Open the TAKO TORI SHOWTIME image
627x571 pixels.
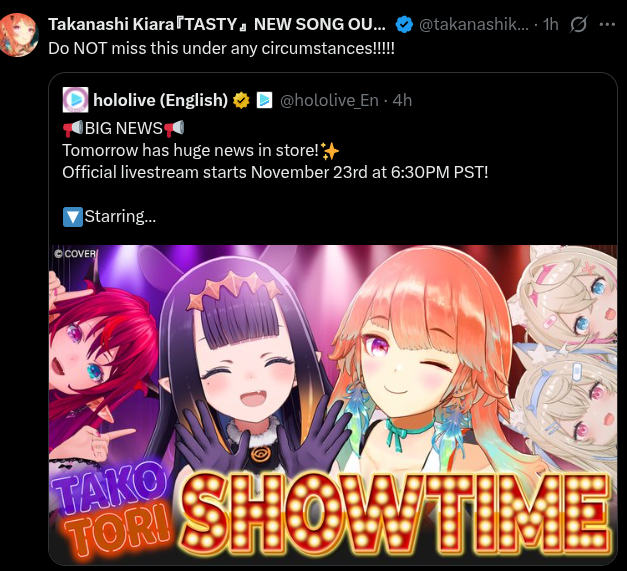point(333,404)
